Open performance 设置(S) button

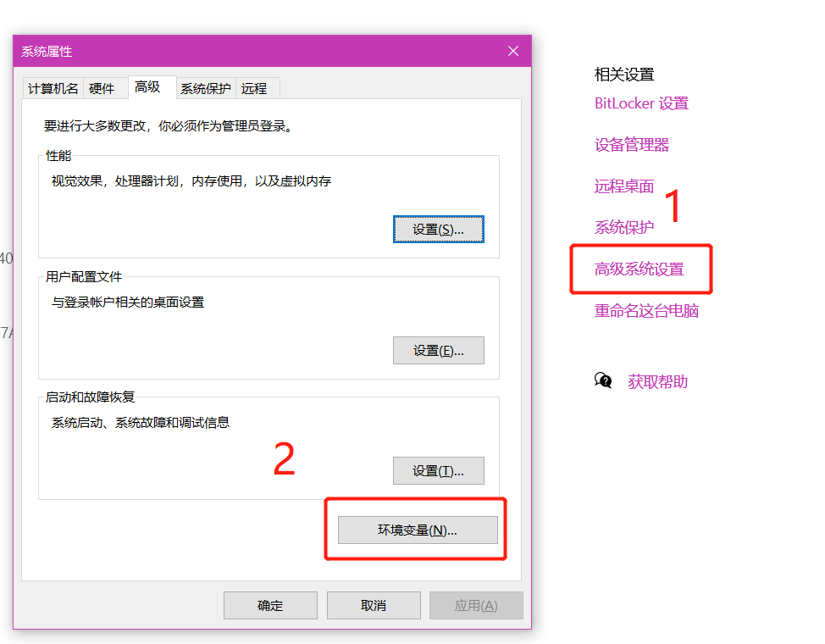[438, 229]
